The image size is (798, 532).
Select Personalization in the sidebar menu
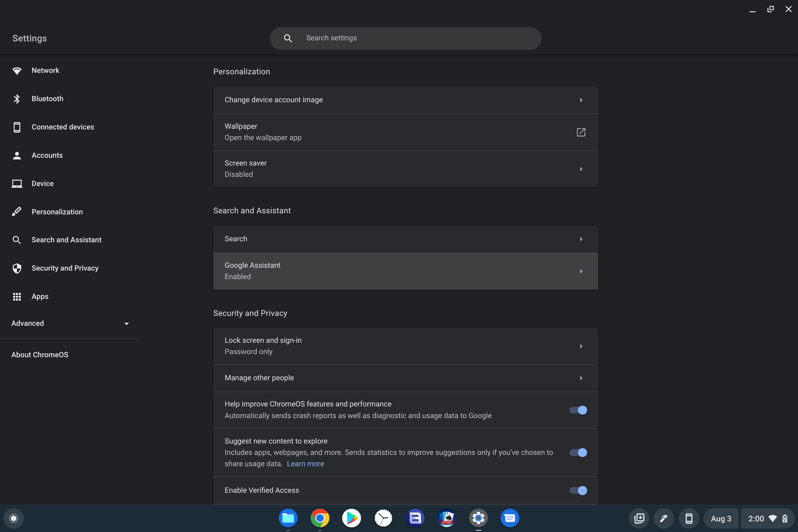click(x=57, y=212)
